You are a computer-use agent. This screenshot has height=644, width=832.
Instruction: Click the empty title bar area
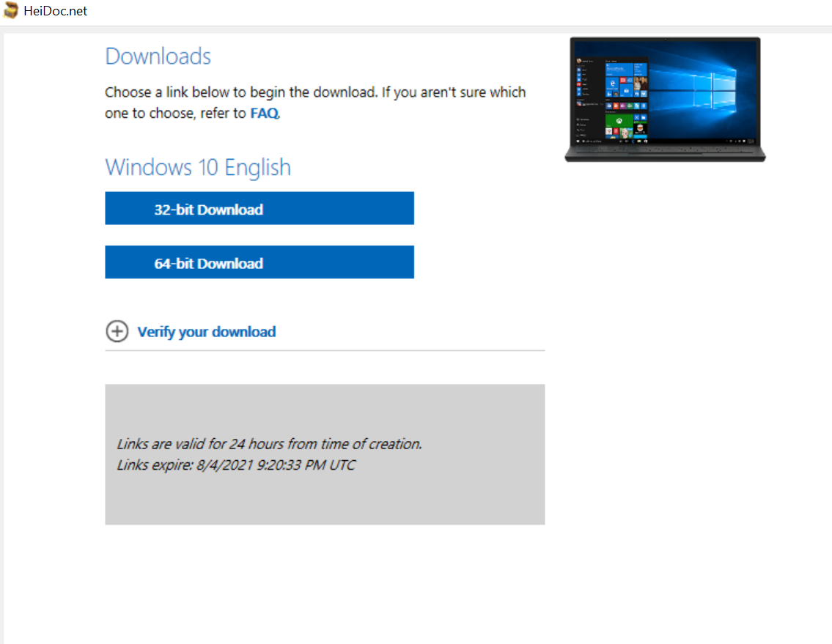point(440,12)
